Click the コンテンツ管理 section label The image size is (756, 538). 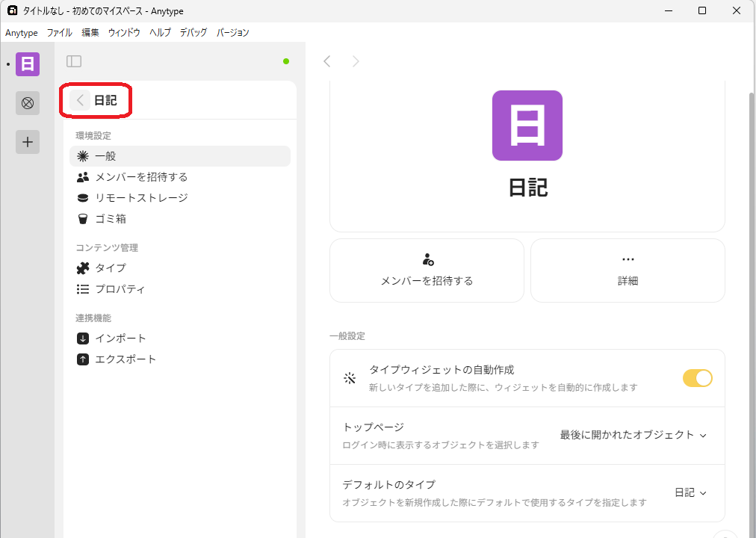pyautogui.click(x=107, y=248)
